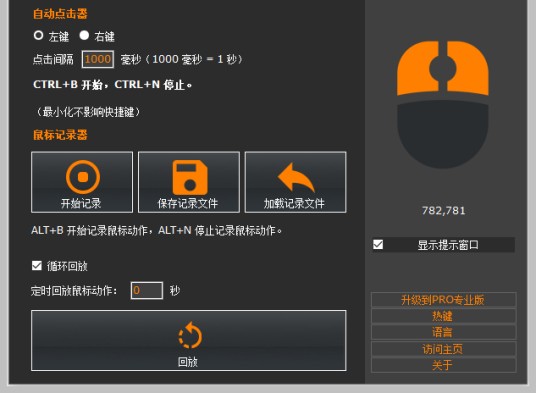Screen dimensions: 536x393
Task: Select the 左键 radio button
Action: (x=38, y=35)
